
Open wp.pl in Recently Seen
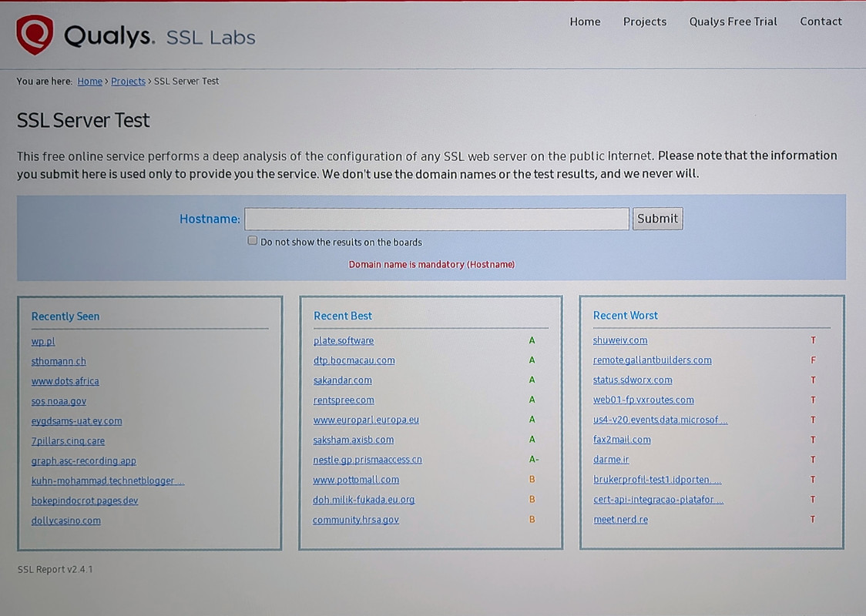43,341
